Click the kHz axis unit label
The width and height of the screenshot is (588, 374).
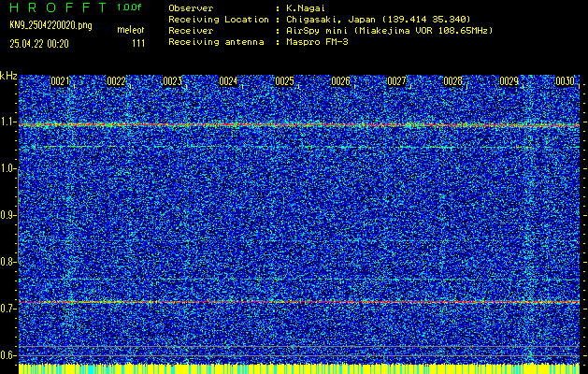[8, 76]
